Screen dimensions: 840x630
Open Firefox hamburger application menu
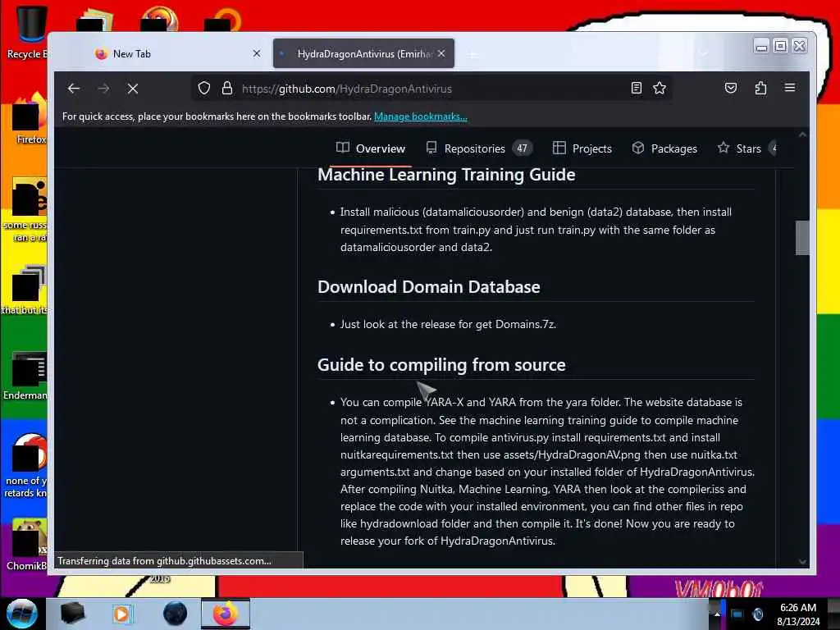coord(790,87)
